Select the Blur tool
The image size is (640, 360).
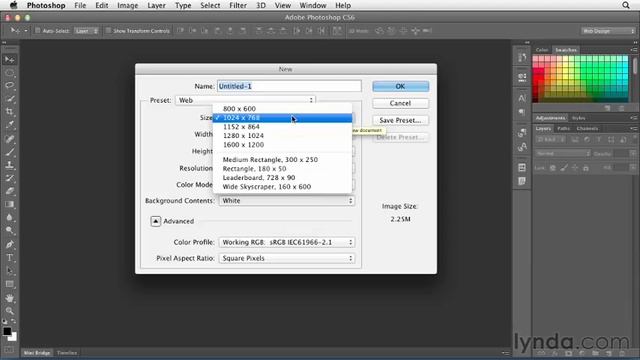point(10,218)
